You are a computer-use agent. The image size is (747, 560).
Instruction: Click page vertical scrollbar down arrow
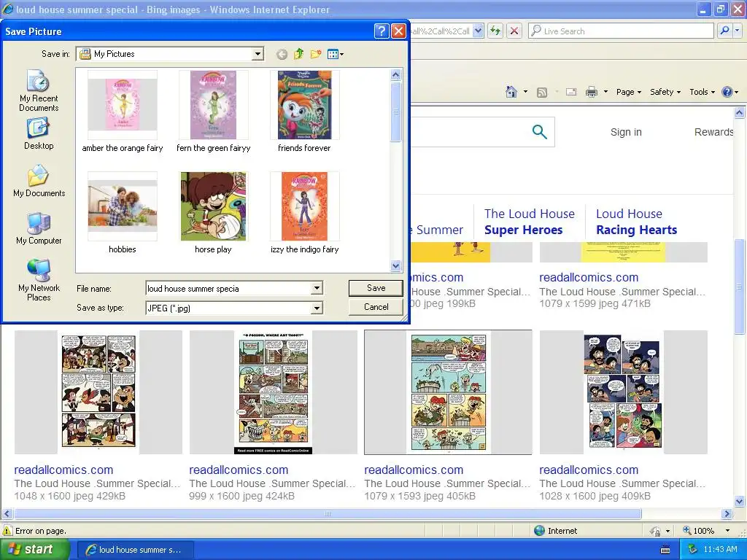coord(740,501)
